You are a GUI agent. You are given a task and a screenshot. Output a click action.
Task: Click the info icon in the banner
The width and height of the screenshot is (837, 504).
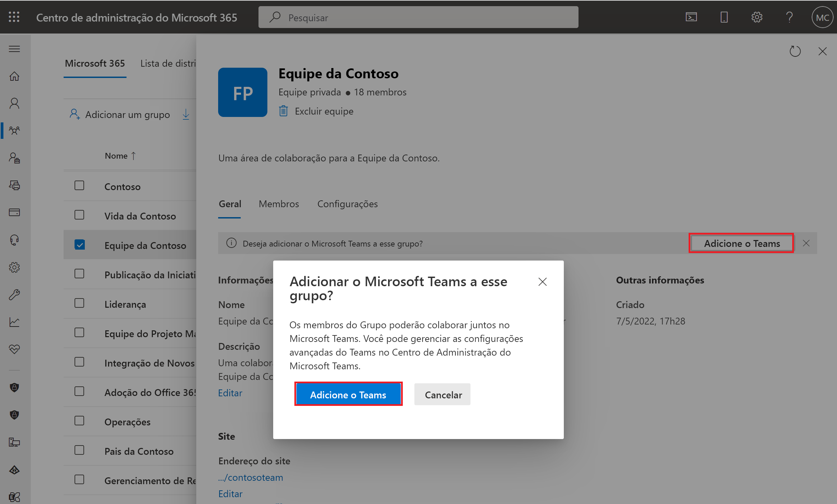[231, 243]
